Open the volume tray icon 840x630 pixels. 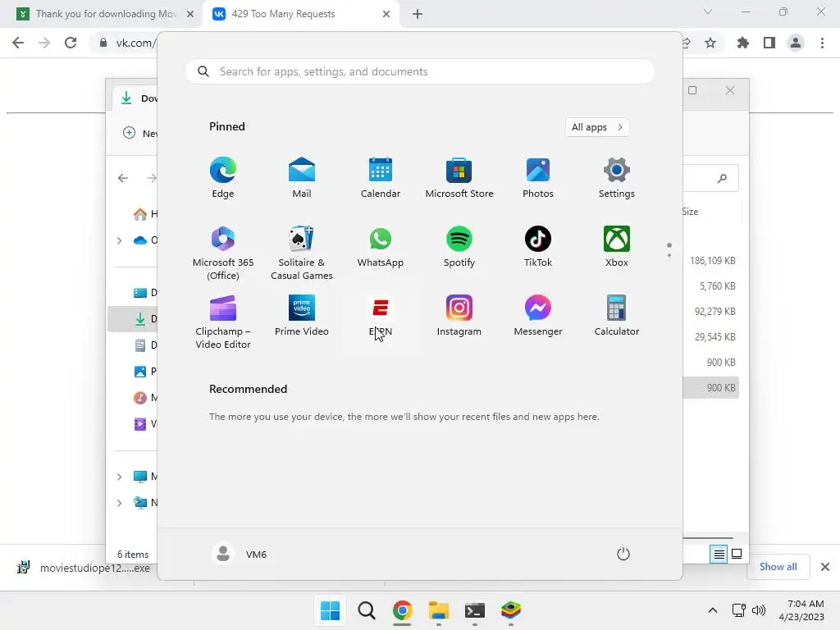pos(758,610)
